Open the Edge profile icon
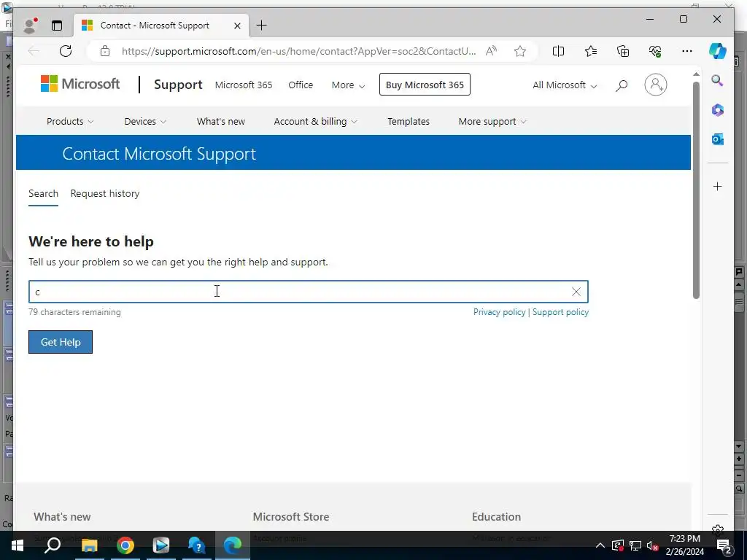Viewport: 747px width, 560px height. click(x=31, y=26)
